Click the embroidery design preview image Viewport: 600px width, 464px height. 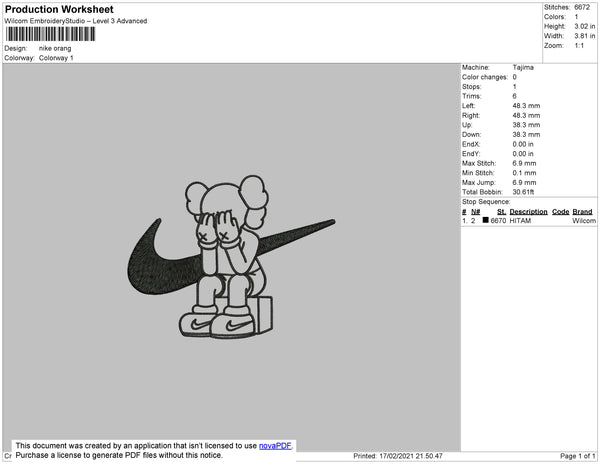point(231,257)
